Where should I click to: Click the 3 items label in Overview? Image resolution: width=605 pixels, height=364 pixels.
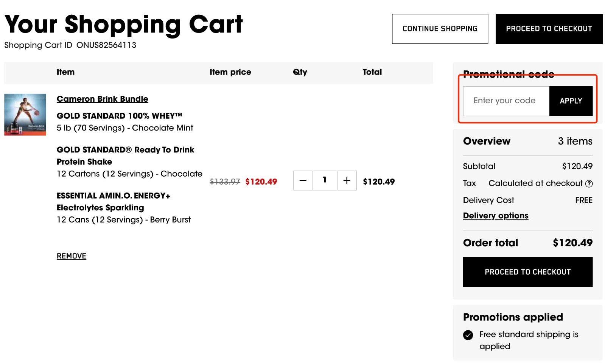point(575,141)
